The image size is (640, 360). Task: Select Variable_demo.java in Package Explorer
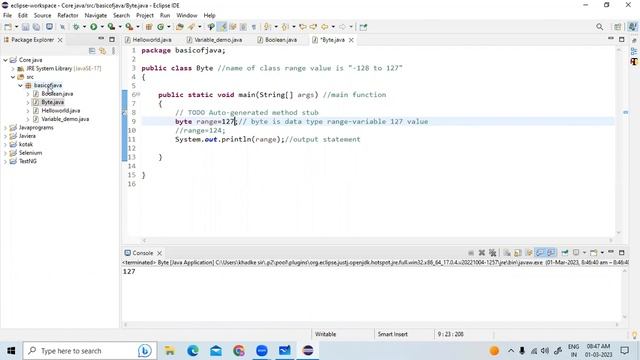pos(65,119)
